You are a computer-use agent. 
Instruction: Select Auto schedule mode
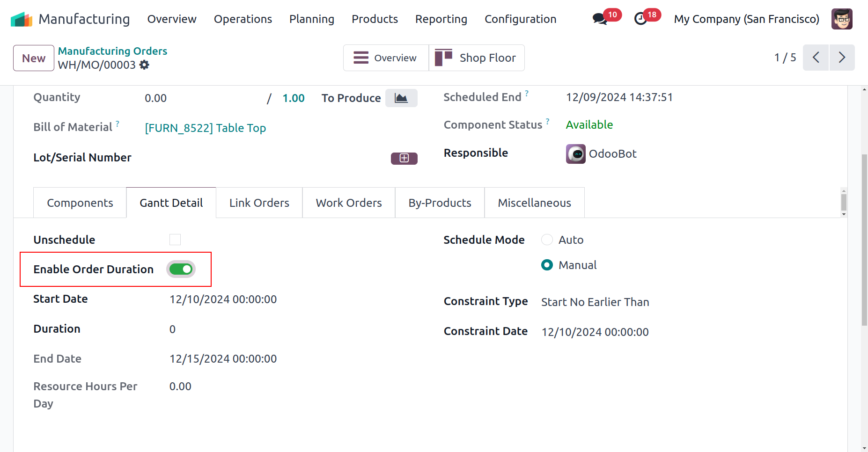coord(547,240)
